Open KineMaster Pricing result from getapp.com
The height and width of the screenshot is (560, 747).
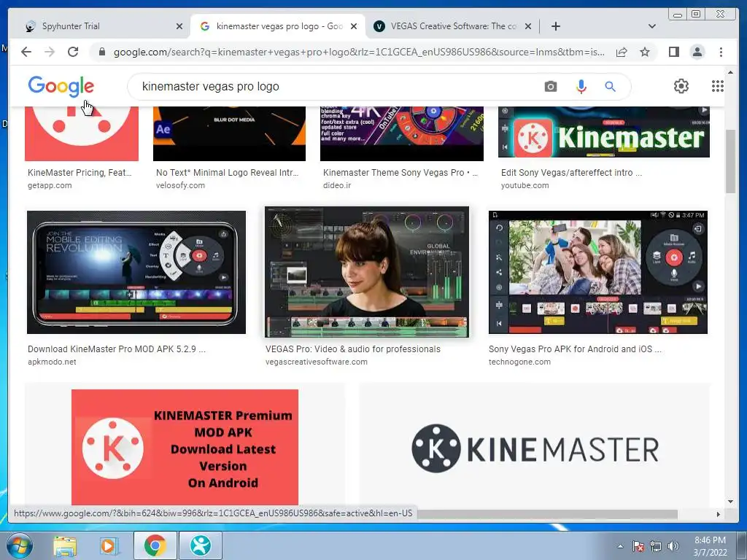point(80,172)
